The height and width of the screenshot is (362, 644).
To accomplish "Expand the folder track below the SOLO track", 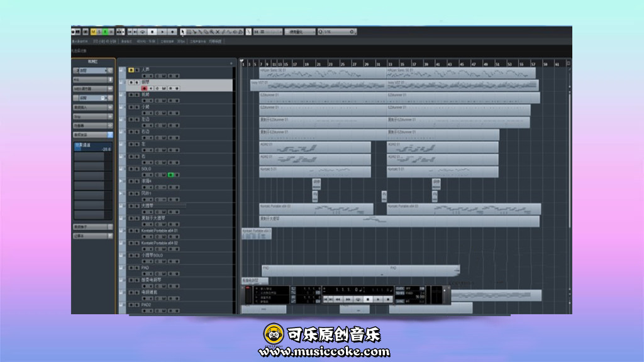I will tap(121, 180).
